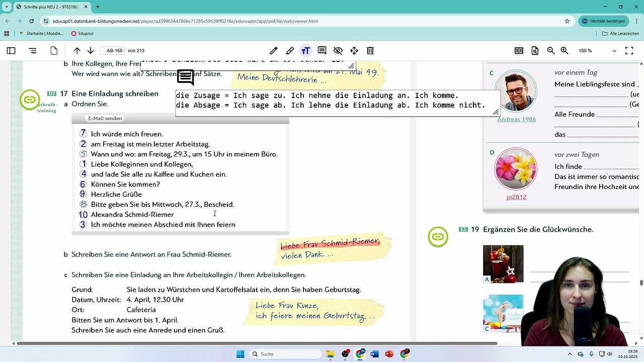Select the pencil drawing tool
This screenshot has height=362, width=644.
274,51
